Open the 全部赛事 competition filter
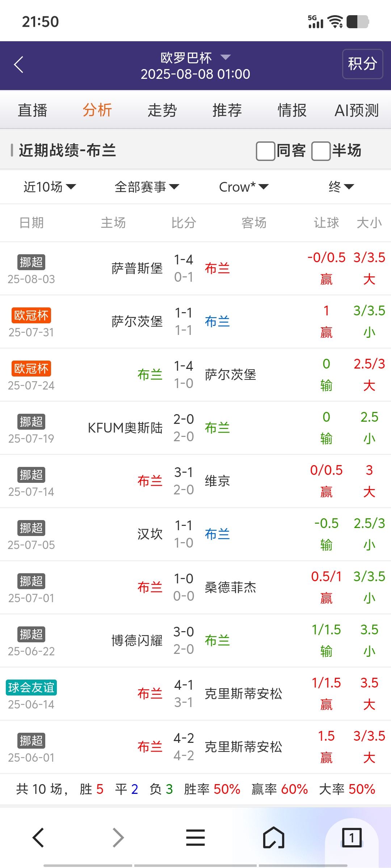Viewport: 391px width, 868px height. (147, 187)
